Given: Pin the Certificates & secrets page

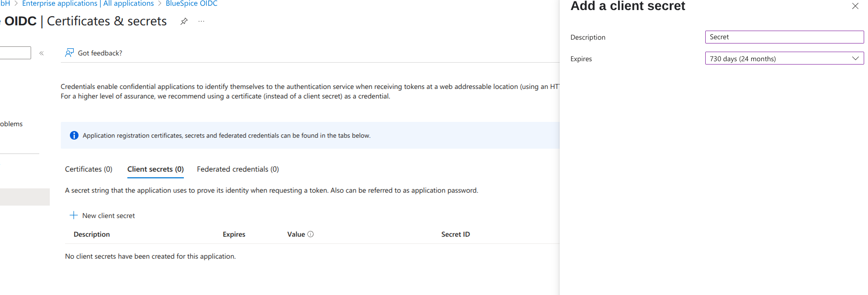Looking at the screenshot, I should click(x=184, y=22).
